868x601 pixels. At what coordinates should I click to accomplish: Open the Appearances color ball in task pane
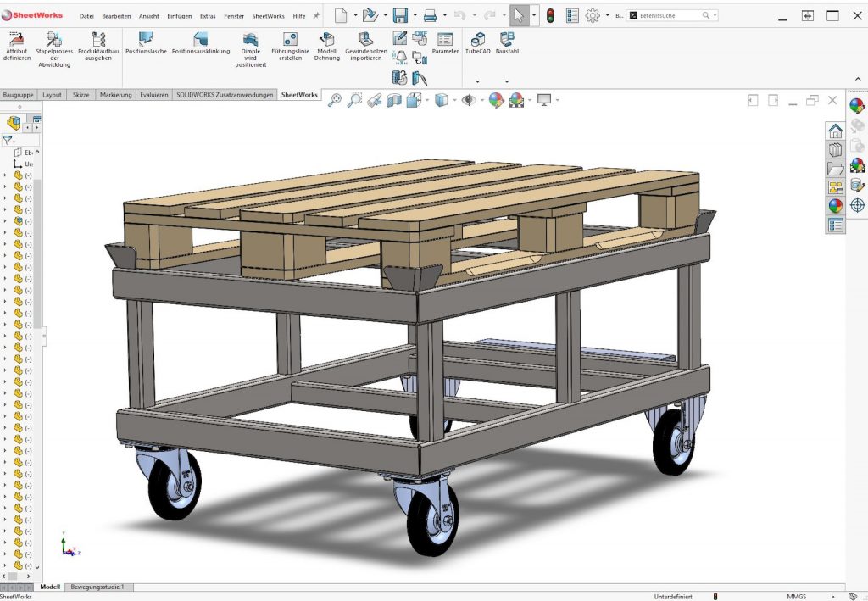tap(836, 205)
